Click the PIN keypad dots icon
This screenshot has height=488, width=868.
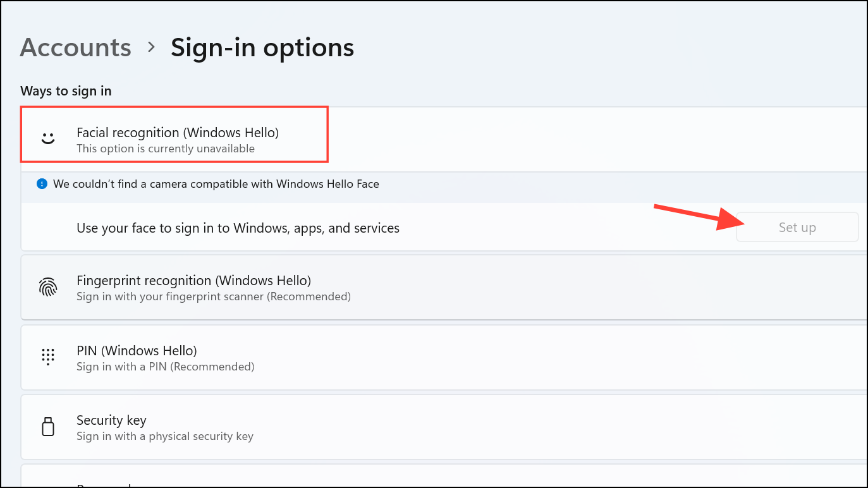coord(48,357)
